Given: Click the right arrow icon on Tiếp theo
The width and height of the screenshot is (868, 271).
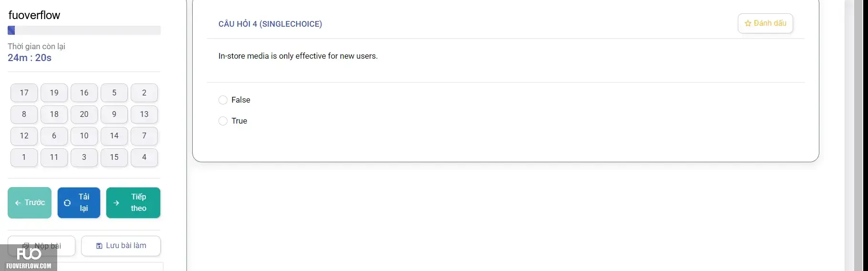Looking at the screenshot, I should tap(116, 203).
